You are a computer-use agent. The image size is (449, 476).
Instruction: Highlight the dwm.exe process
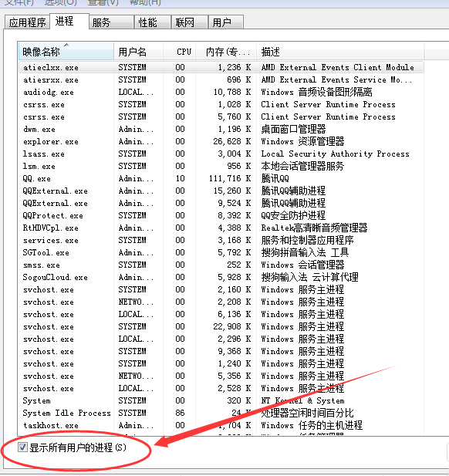click(221, 129)
